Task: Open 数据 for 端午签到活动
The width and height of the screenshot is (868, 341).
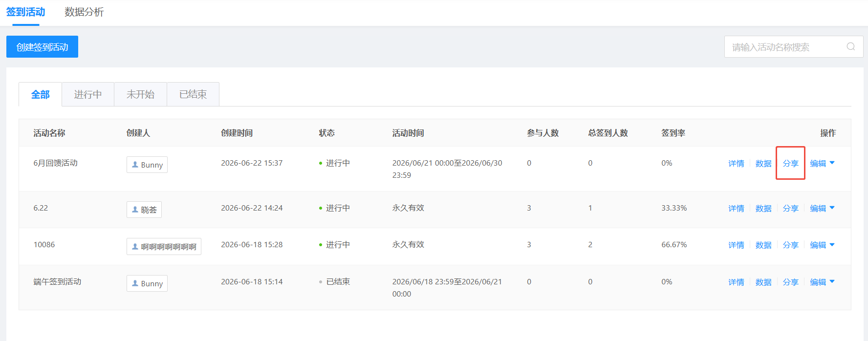Action: pos(763,282)
